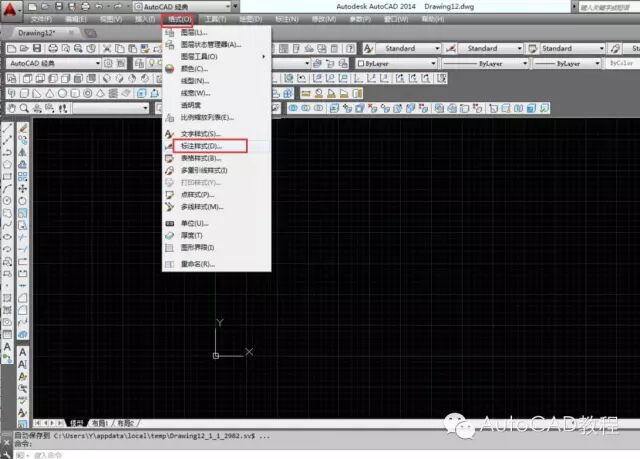640x459 pixels.
Task: Choose 重命名(R)... from the Format menu
Action: point(217,264)
